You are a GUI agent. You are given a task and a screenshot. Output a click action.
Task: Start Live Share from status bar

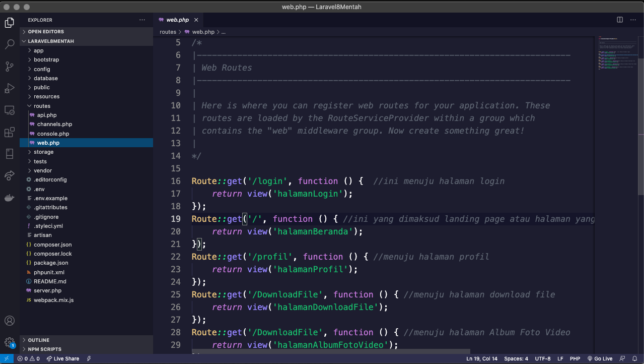[x=63, y=358]
